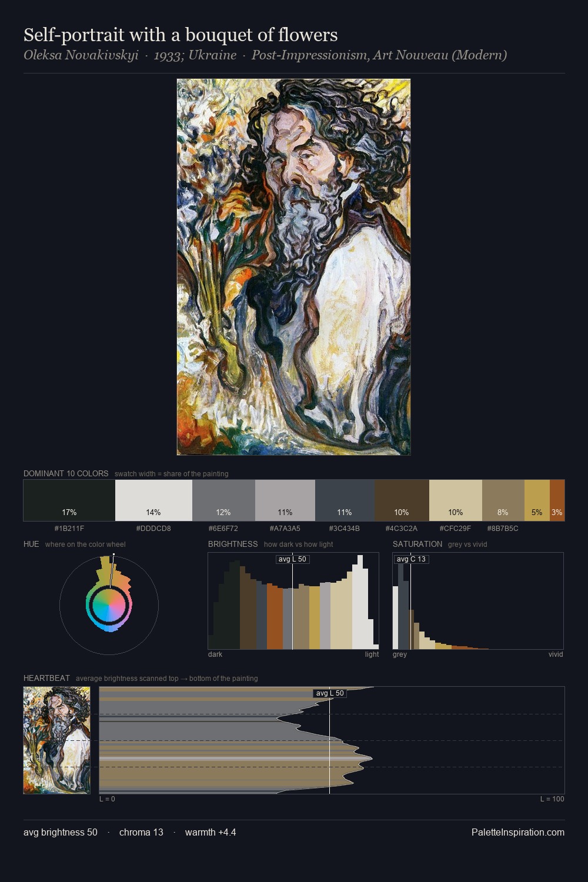Click the 'BRIGHTNESS' section heading
Viewport: 588px width, 882px height.
tap(233, 544)
